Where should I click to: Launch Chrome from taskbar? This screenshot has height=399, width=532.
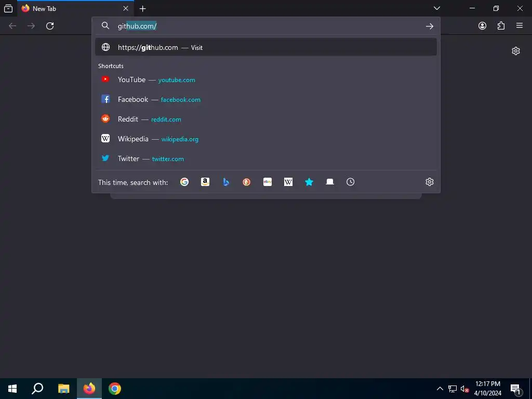(x=115, y=389)
